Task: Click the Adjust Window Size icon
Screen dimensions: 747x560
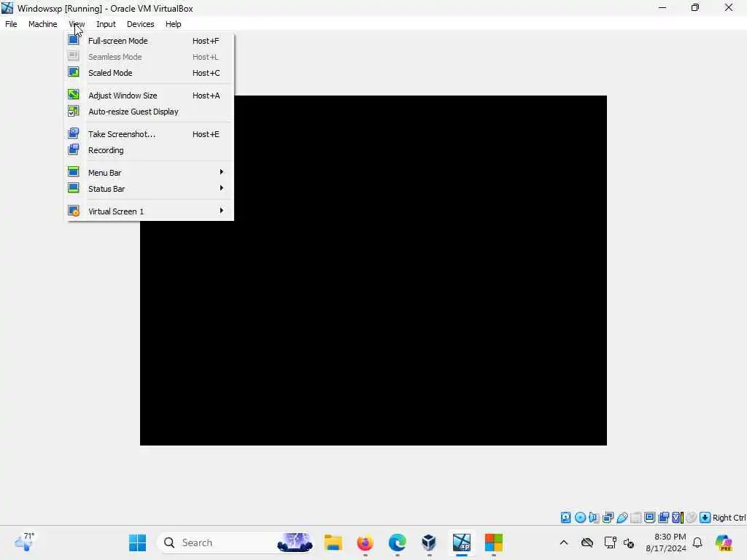Action: (x=74, y=95)
